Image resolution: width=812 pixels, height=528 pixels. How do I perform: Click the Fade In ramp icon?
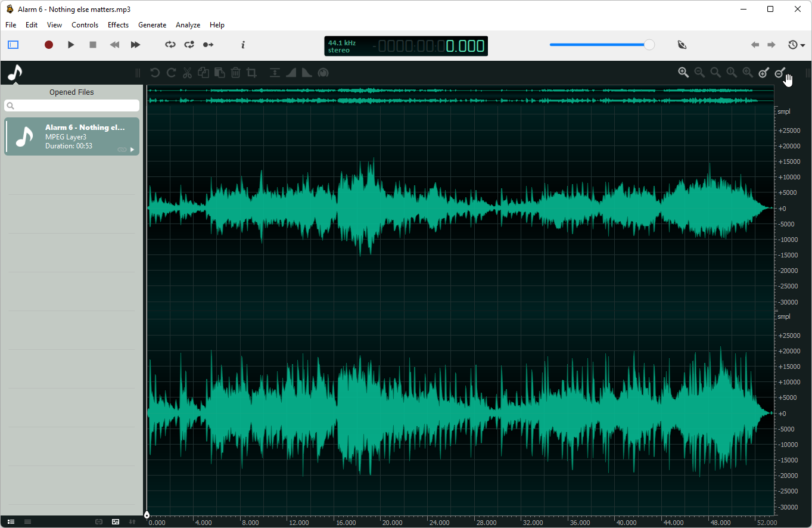coord(291,73)
